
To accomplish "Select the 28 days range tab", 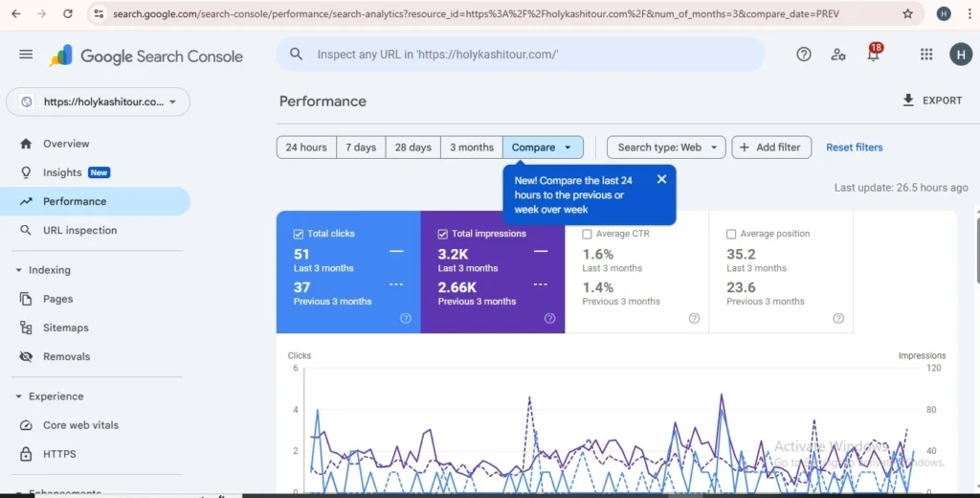I will [x=412, y=147].
